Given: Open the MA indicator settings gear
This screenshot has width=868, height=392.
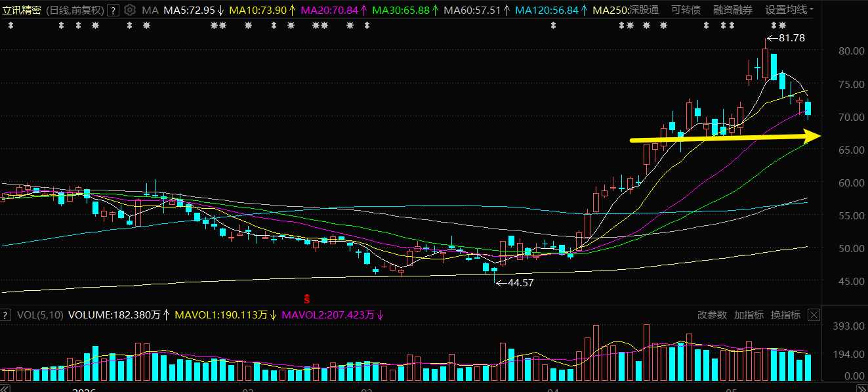Looking at the screenshot, I should 129,10.
